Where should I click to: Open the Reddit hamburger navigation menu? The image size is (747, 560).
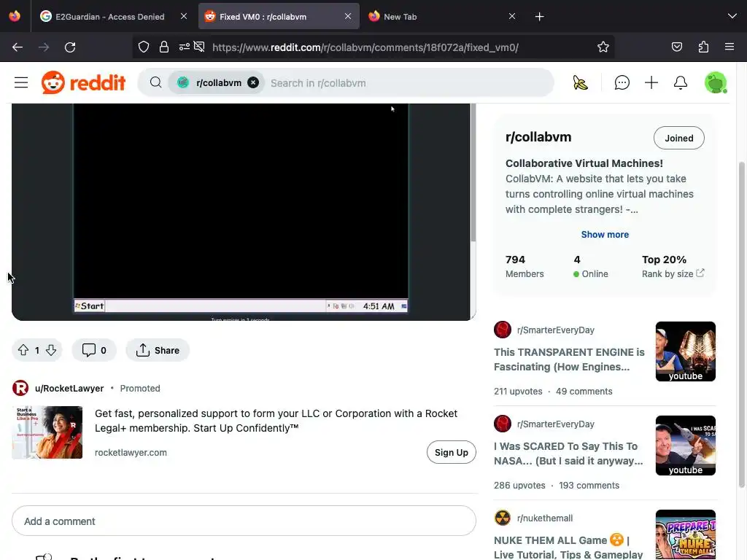tap(21, 83)
